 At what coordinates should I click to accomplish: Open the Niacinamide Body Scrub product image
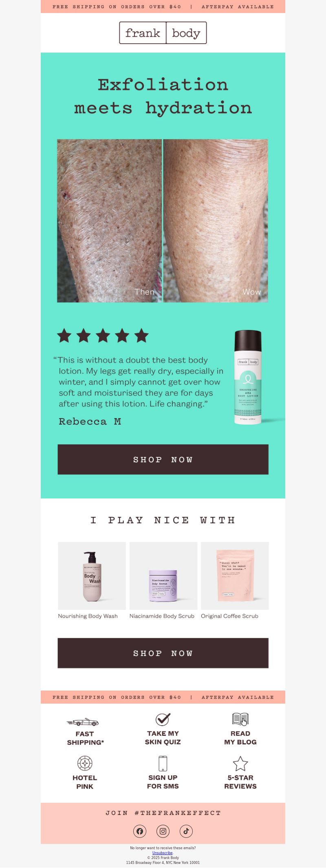[x=163, y=576]
